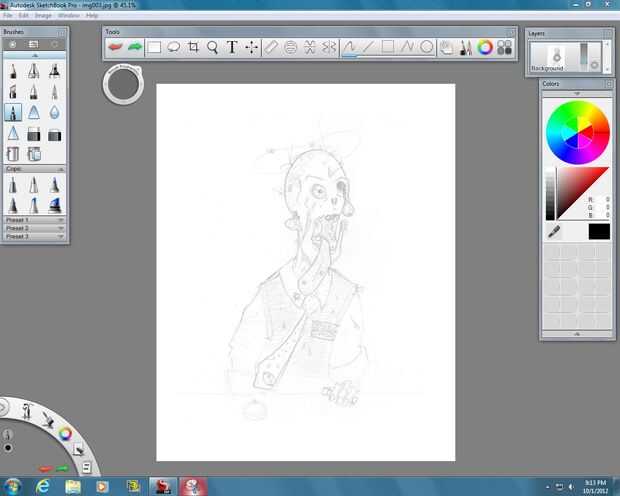Select the Crop tool
Image resolution: width=620 pixels, height=496 pixels.
point(193,47)
